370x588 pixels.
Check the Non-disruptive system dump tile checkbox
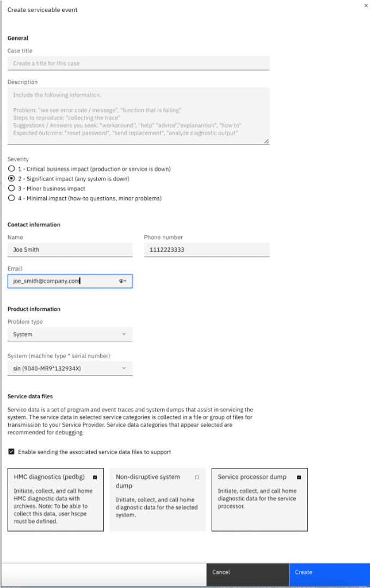tap(197, 478)
